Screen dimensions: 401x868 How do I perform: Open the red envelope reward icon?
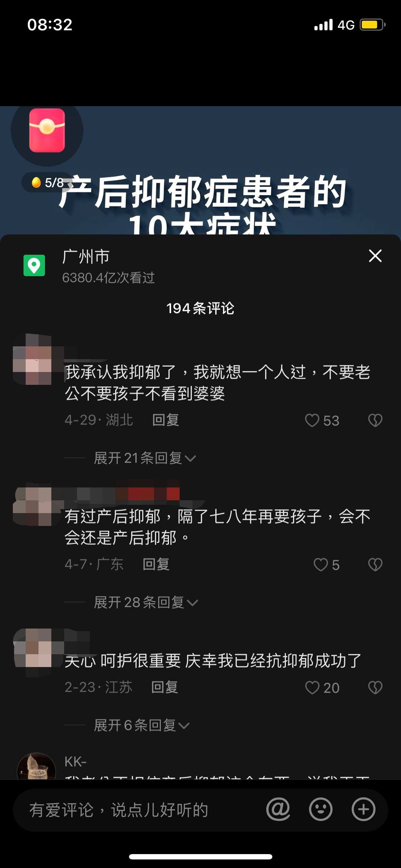click(x=47, y=130)
